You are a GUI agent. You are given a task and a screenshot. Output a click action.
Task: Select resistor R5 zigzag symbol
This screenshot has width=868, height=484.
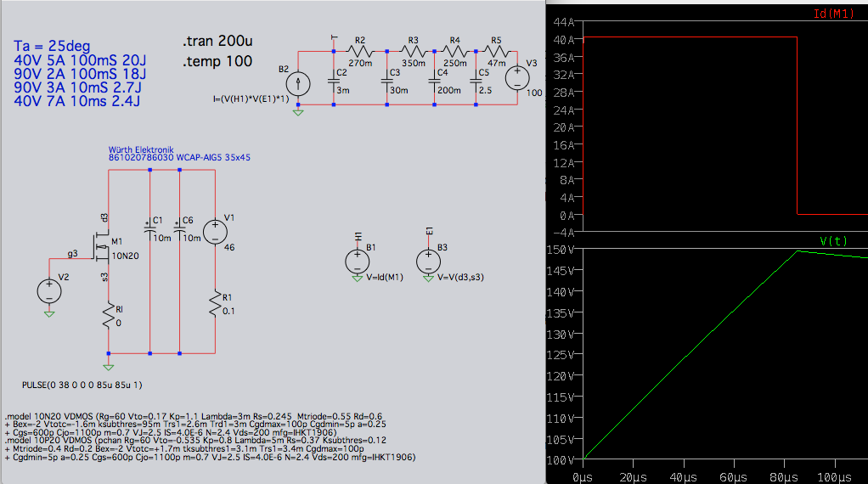click(497, 52)
